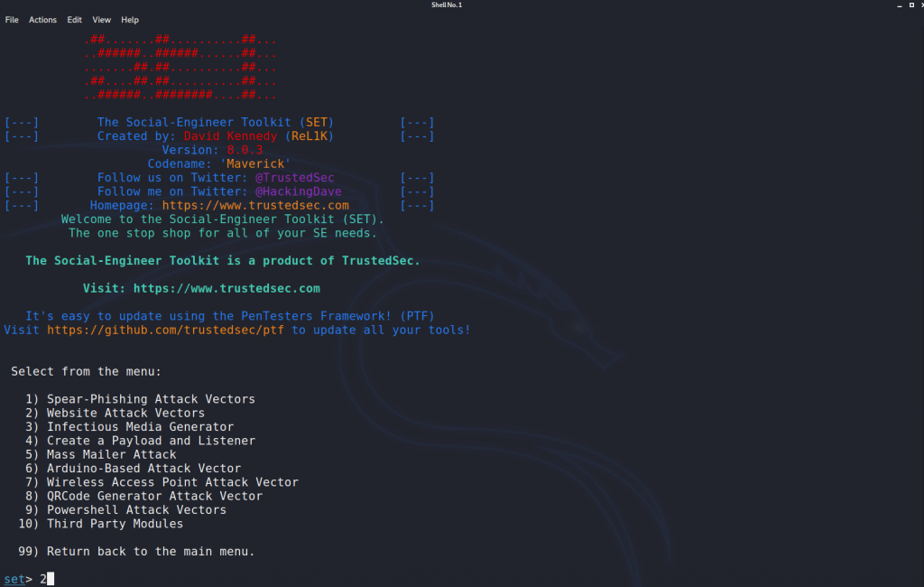The width and height of the screenshot is (924, 587).
Task: Open the Edit menu
Action: [x=74, y=20]
